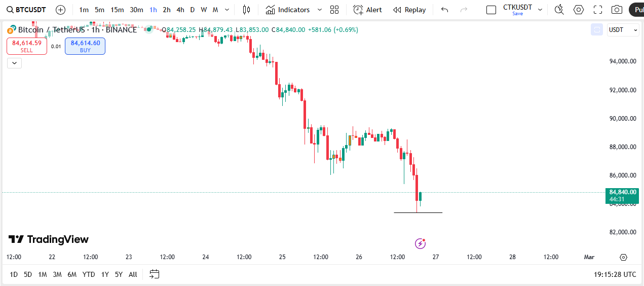The height and width of the screenshot is (286, 644).
Task: Click the add symbol plus icon
Action: pos(60,10)
